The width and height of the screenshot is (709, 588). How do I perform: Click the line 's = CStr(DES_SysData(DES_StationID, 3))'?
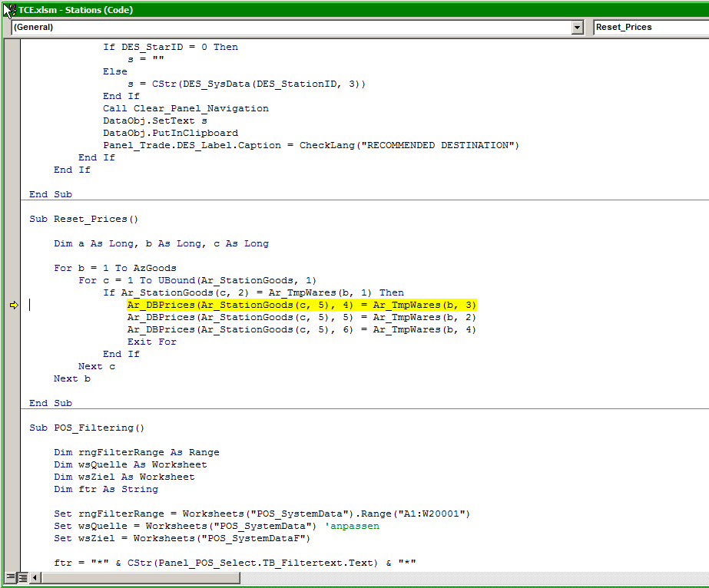[x=247, y=84]
